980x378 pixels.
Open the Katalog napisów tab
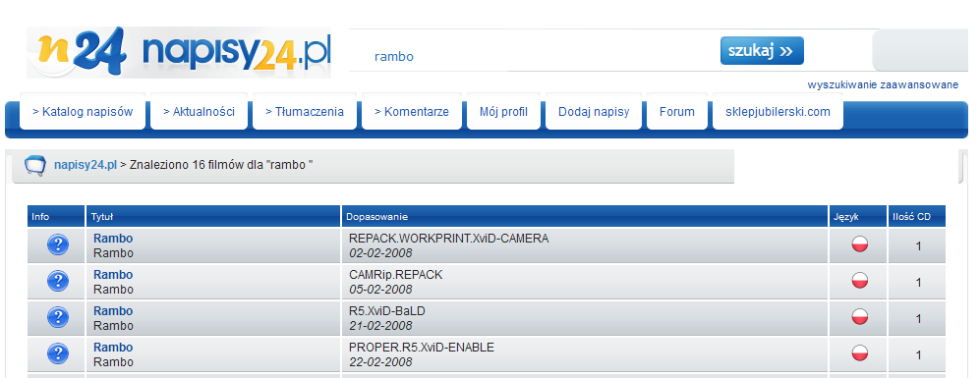pyautogui.click(x=83, y=112)
